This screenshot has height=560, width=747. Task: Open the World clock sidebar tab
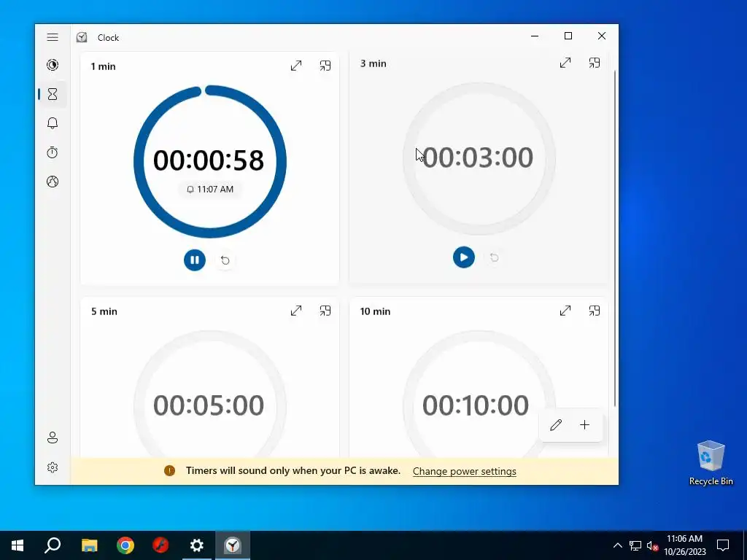coord(53,182)
